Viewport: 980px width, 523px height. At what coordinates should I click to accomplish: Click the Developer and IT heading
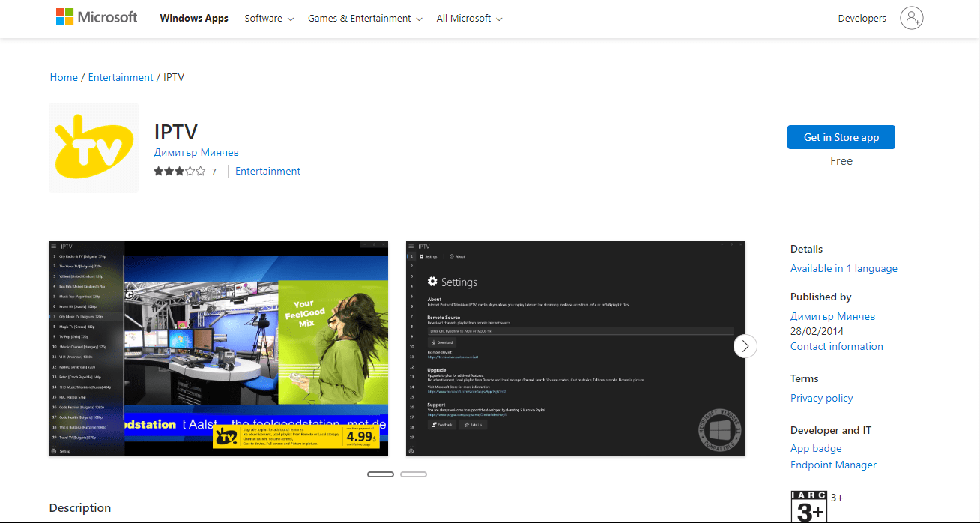(831, 430)
